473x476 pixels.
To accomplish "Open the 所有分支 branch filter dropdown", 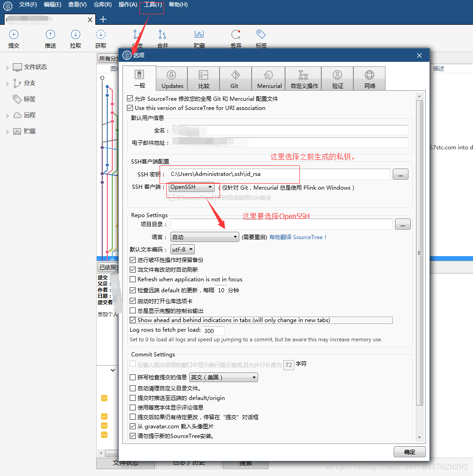I will (109, 58).
